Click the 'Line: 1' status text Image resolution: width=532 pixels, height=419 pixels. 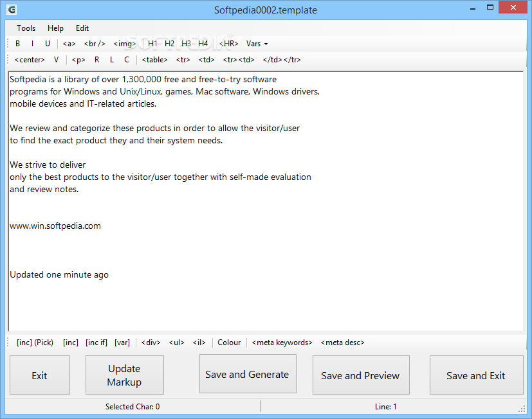coord(385,406)
